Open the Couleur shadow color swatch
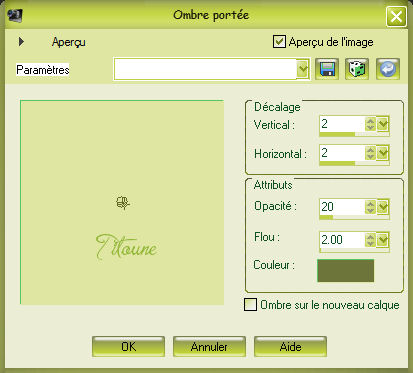The image size is (413, 373). point(346,271)
